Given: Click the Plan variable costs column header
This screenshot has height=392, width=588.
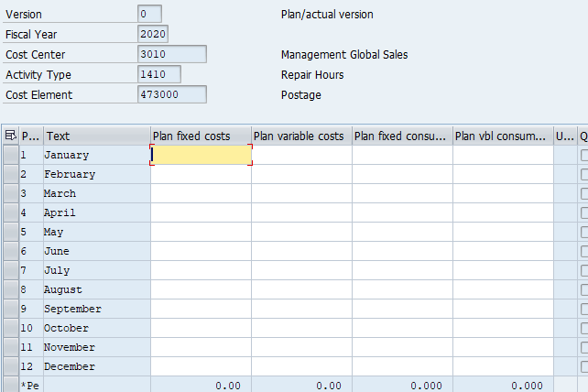Looking at the screenshot, I should [x=301, y=136].
